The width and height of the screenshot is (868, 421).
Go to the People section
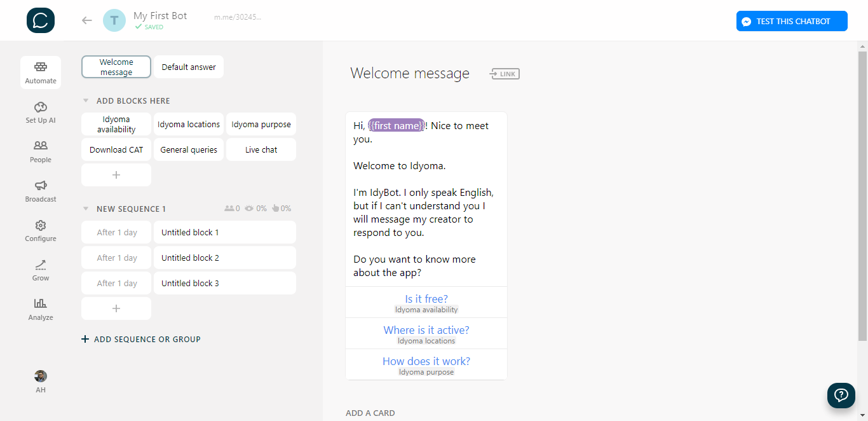point(41,151)
